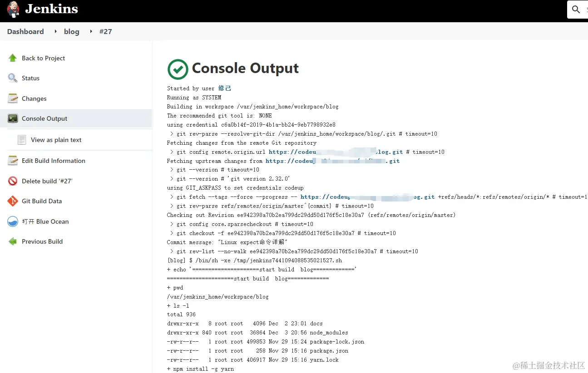
Task: Go to Previous Build
Action: [42, 241]
